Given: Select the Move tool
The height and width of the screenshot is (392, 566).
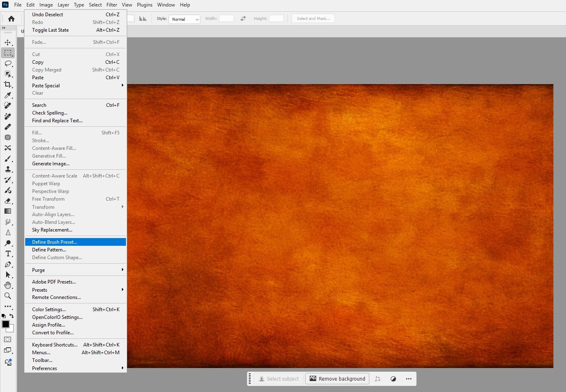Looking at the screenshot, I should click(x=8, y=42).
